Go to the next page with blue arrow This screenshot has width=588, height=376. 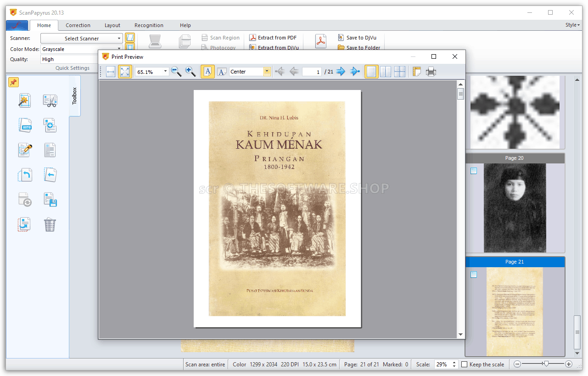coord(341,72)
